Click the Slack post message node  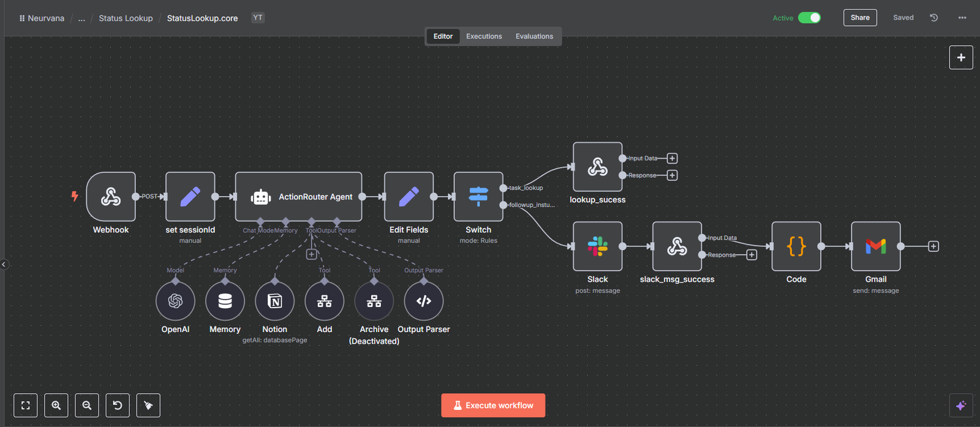[597, 246]
